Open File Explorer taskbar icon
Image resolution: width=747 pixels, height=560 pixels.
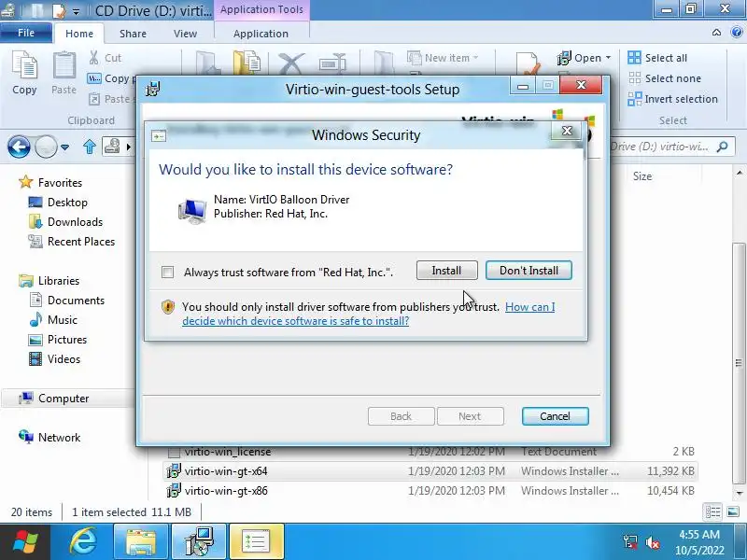(141, 541)
